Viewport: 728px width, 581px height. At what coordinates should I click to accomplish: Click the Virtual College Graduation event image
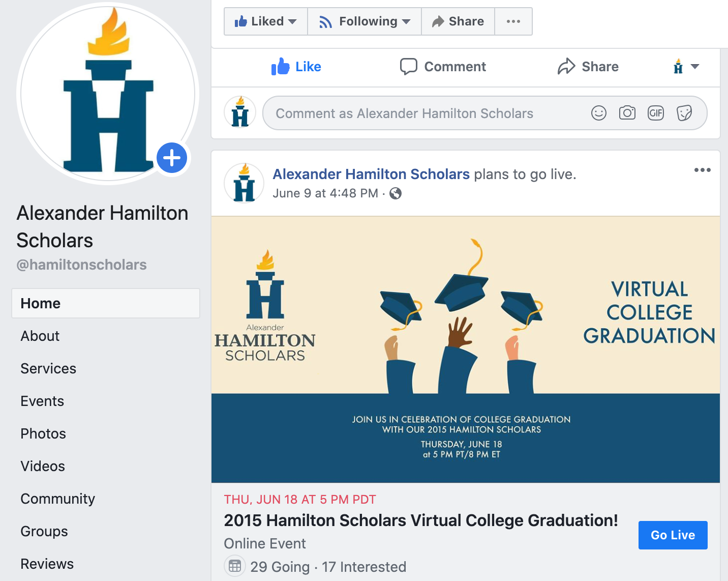(x=465, y=349)
